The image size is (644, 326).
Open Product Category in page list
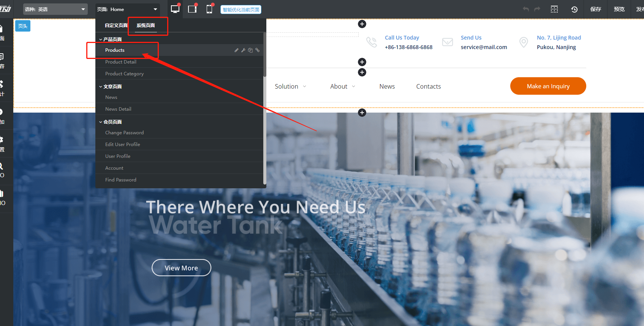tap(124, 74)
